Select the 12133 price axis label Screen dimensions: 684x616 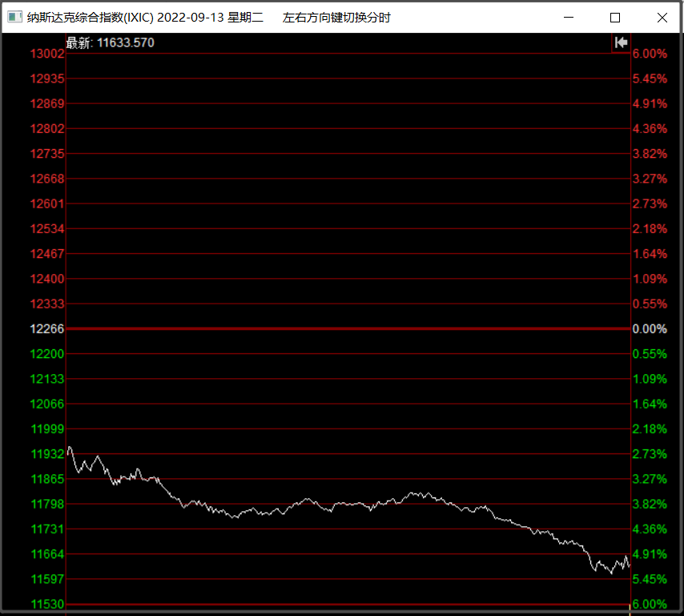[47, 379]
